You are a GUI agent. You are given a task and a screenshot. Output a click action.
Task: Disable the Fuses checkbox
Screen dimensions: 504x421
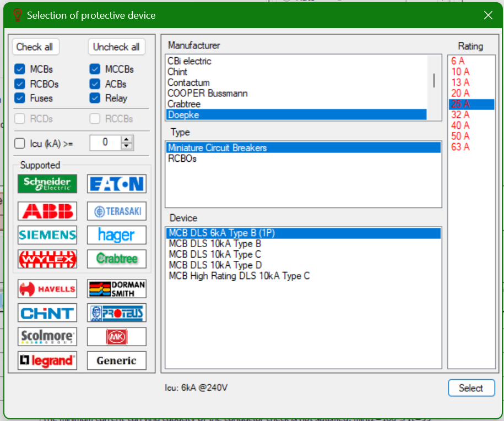coord(20,98)
